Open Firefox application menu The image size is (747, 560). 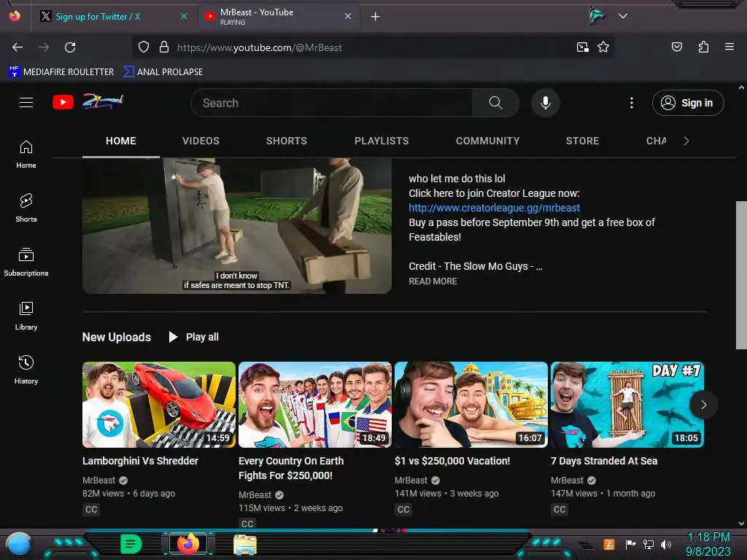pyautogui.click(x=729, y=47)
